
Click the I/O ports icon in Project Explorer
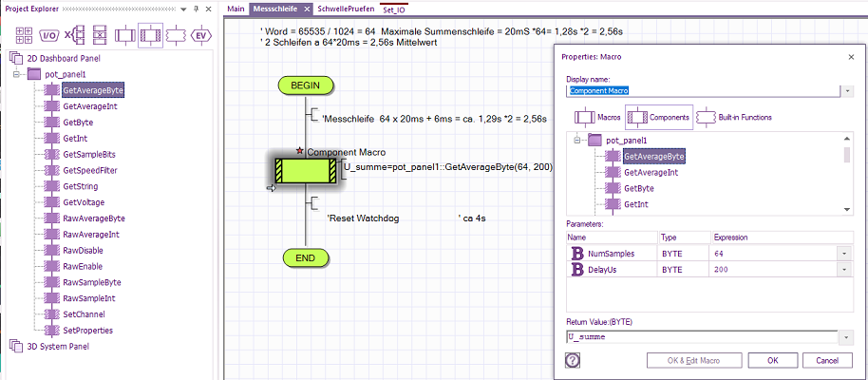47,37
